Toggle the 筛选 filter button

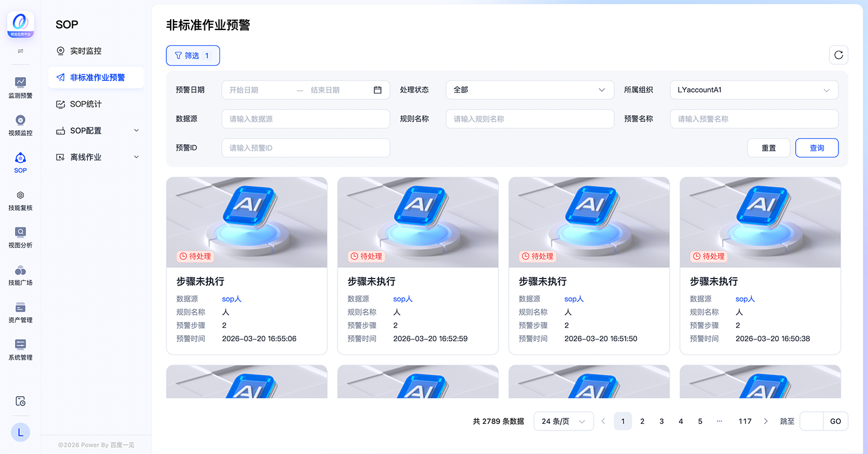[193, 55]
